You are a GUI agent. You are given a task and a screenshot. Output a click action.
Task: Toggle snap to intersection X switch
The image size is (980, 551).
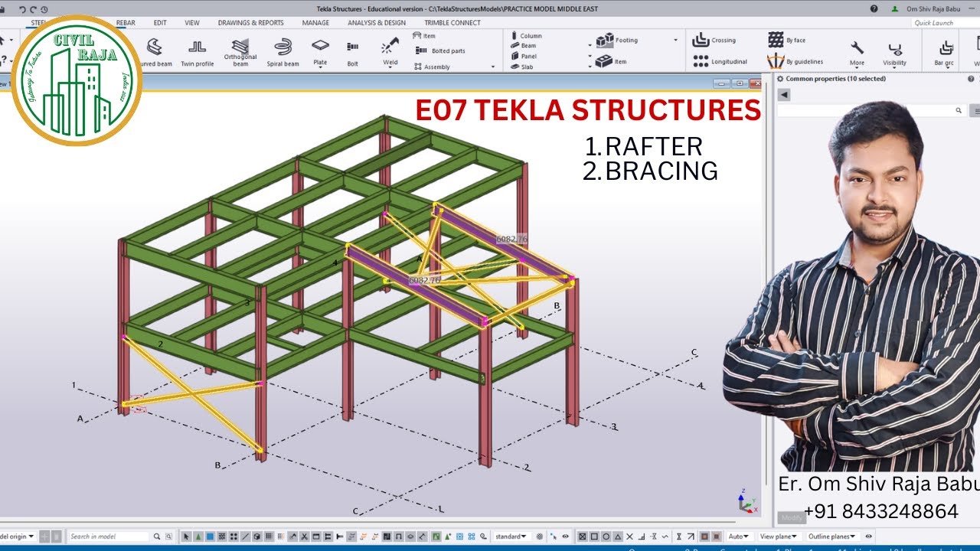click(x=629, y=536)
